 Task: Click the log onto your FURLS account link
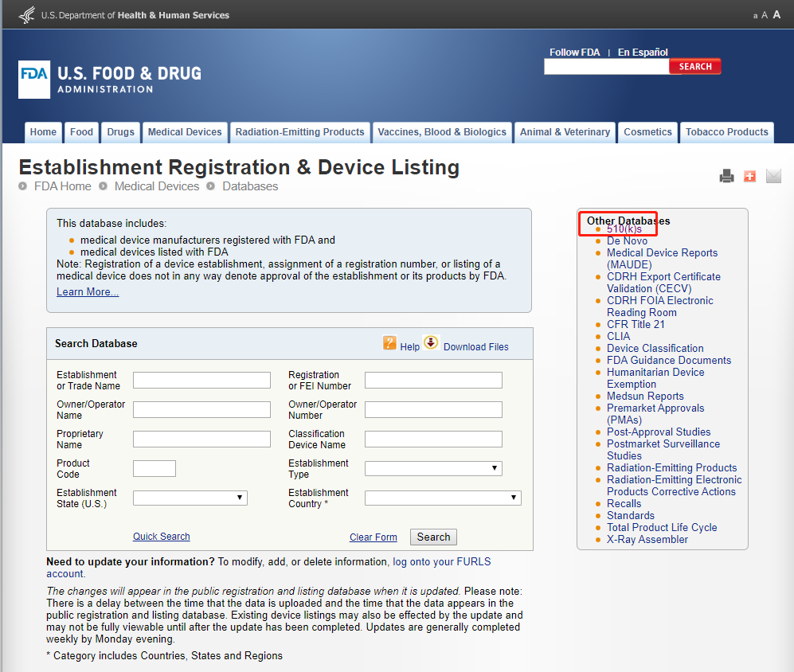coord(442,561)
